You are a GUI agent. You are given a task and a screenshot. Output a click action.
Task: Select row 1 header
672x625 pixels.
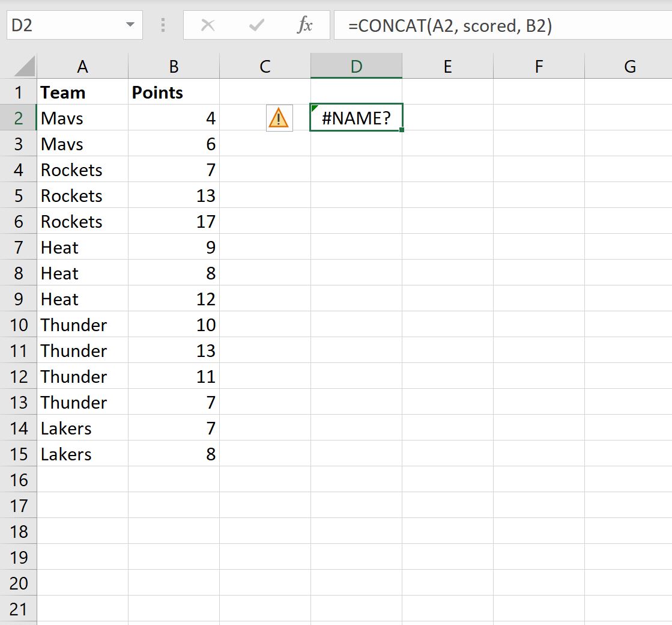19,92
